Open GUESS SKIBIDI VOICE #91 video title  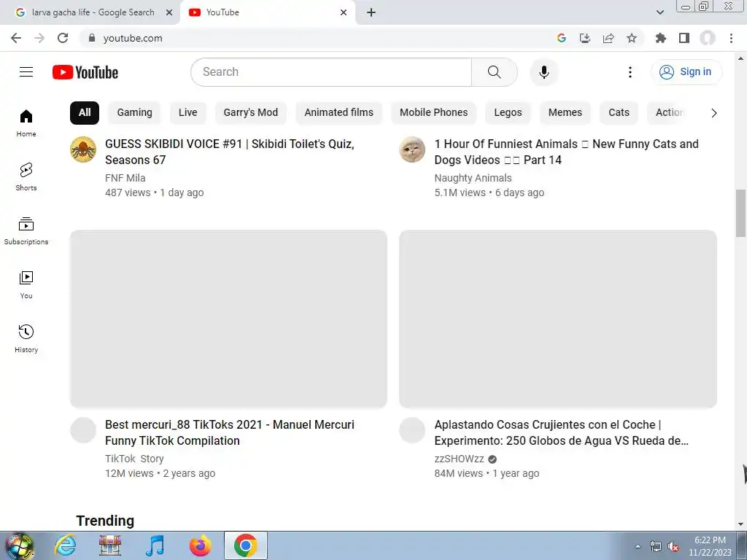tap(230, 152)
